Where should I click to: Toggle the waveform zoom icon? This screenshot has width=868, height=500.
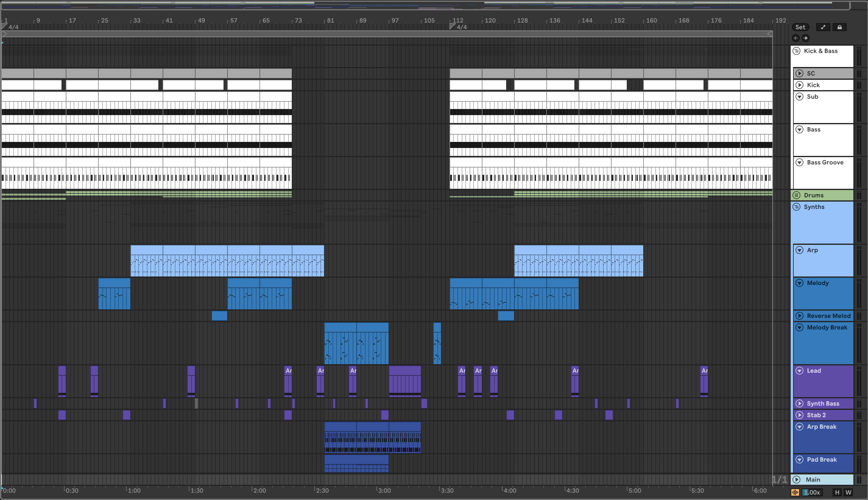coord(795,492)
